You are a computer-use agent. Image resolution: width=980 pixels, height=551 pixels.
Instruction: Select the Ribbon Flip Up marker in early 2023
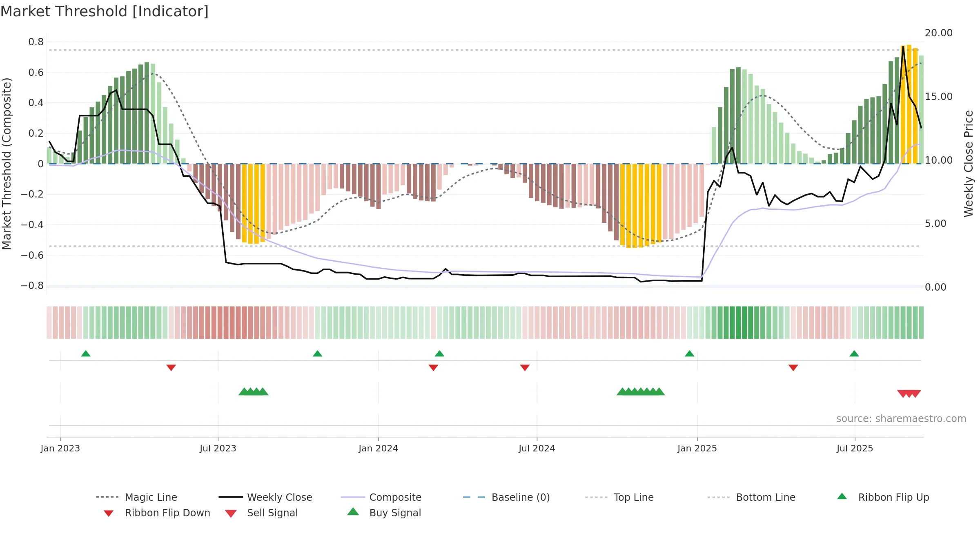tap(86, 353)
